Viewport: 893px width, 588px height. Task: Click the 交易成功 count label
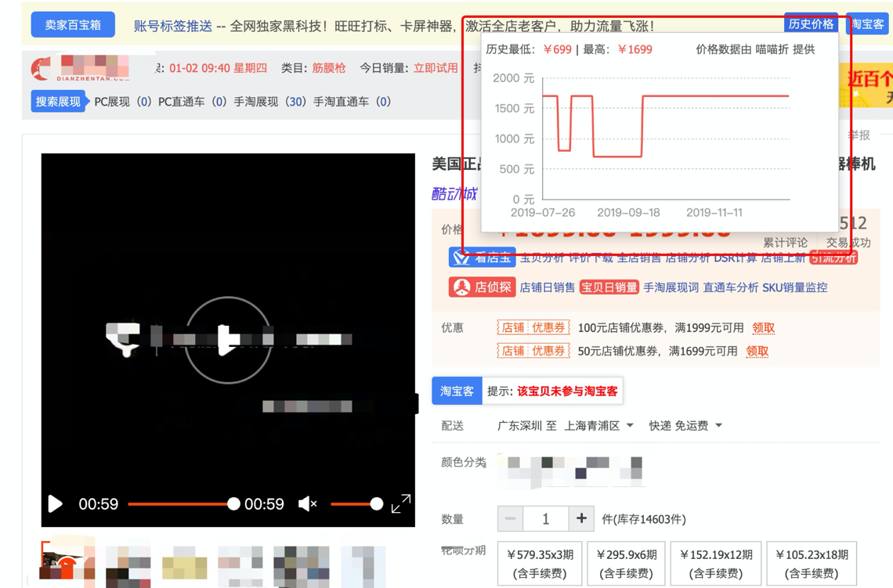click(848, 243)
